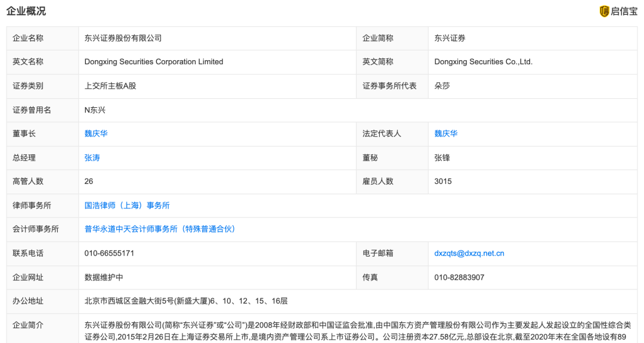Select board secretary name 张锋
The height and width of the screenshot is (343, 644).
[442, 158]
